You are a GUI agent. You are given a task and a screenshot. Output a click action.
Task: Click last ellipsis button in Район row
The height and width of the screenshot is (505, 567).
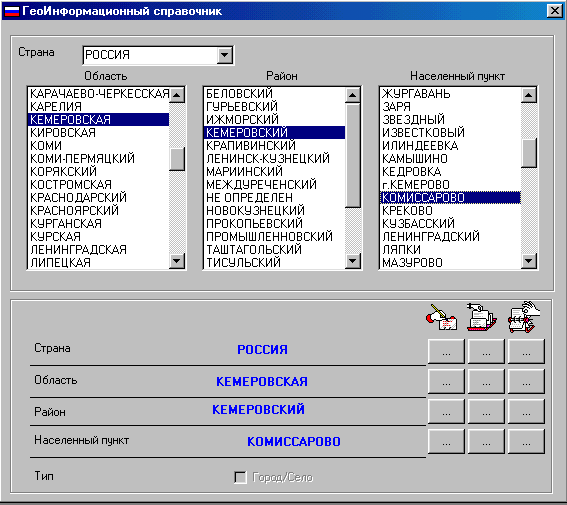pos(526,411)
